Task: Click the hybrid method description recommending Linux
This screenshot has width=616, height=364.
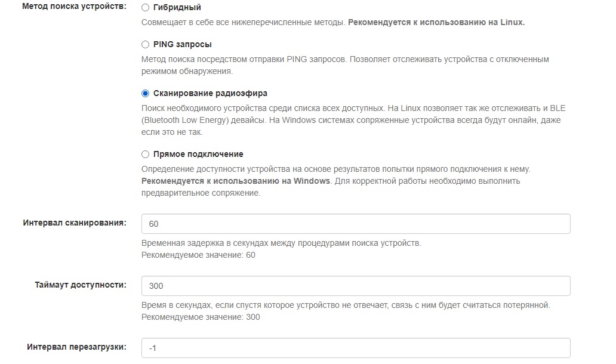Action: 333,23
